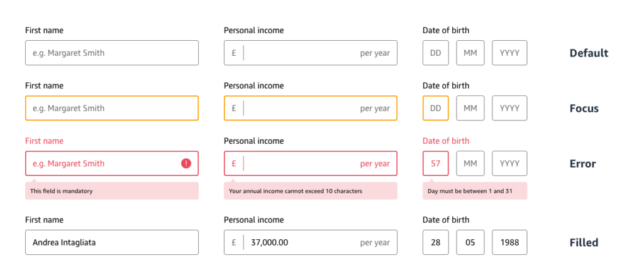This screenshot has width=644, height=280.
Task: Click the field containing Andrea Intagliata
Action: pyautogui.click(x=112, y=242)
